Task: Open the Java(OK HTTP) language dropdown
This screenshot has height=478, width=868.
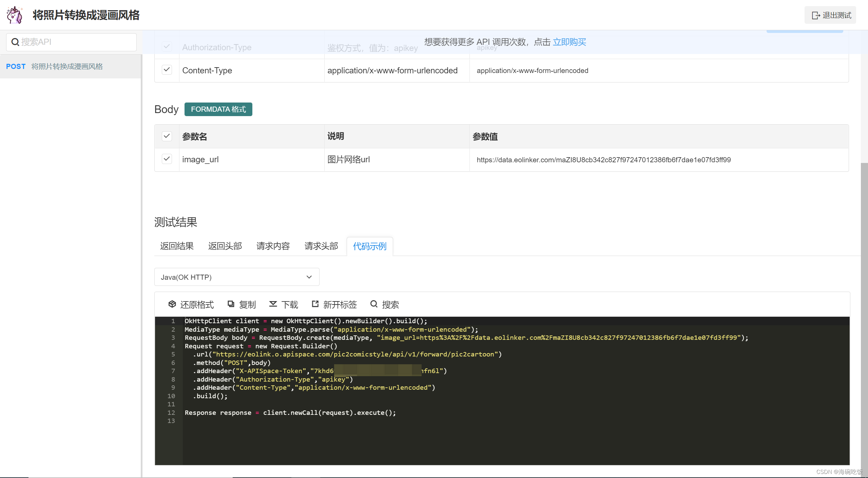Action: click(237, 277)
